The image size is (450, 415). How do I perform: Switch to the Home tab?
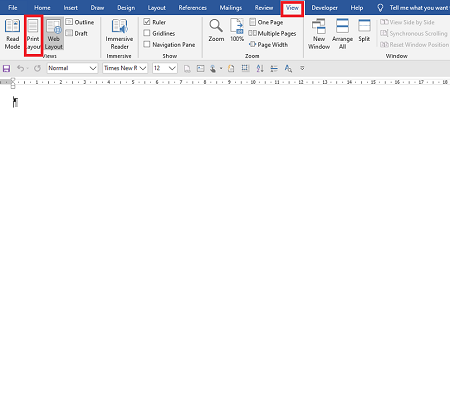tap(42, 8)
